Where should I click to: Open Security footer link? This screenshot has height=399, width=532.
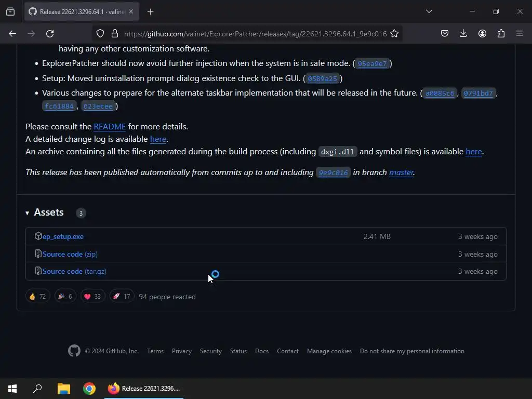click(x=211, y=351)
